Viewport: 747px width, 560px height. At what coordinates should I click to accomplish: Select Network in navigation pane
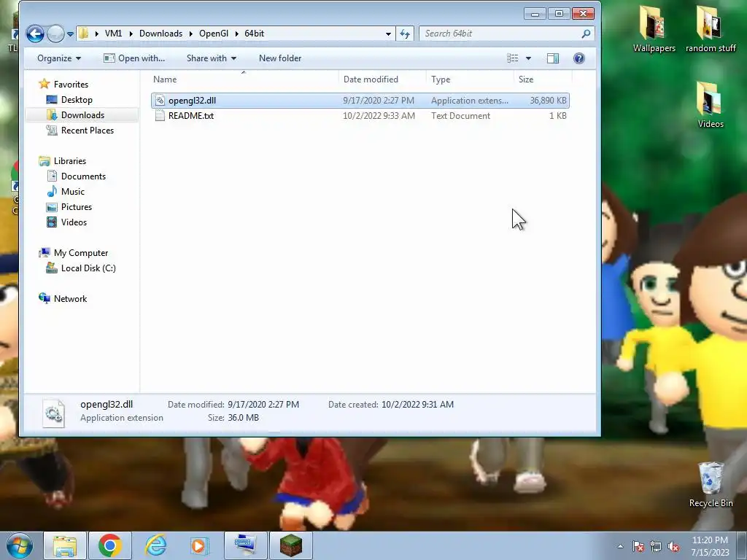point(70,298)
